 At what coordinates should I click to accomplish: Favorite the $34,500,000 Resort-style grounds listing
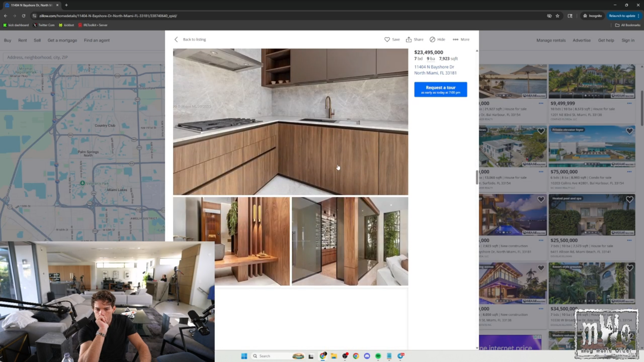pyautogui.click(x=629, y=268)
